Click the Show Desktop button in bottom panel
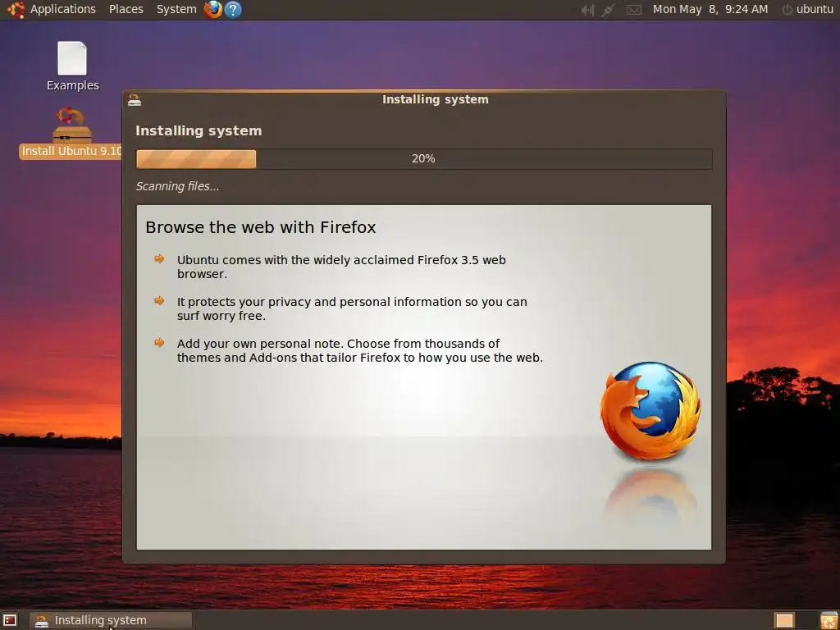Screen dimensions: 840x630 click(10, 620)
